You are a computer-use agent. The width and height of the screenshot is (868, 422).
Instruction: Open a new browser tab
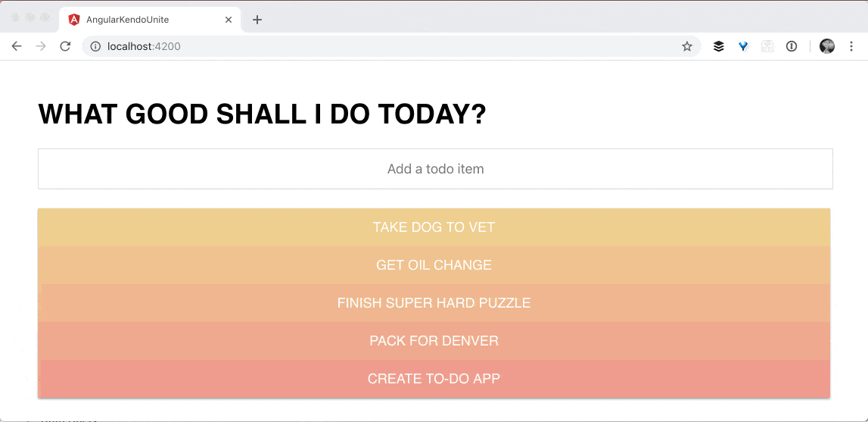point(257,20)
